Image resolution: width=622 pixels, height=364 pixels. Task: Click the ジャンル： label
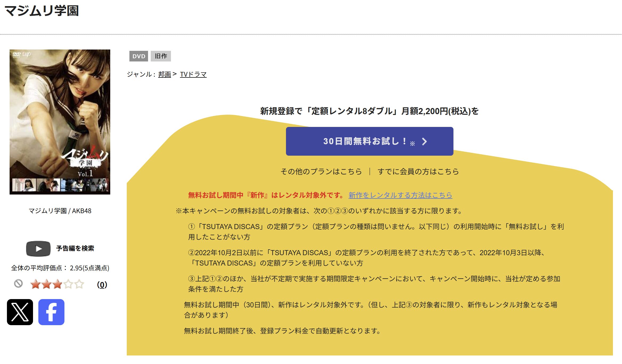(x=141, y=75)
